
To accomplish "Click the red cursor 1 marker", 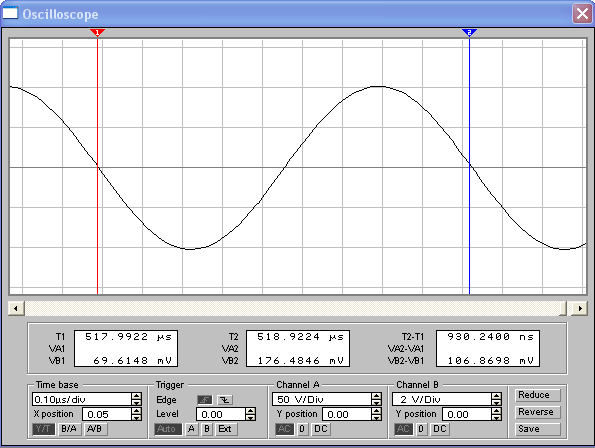I will pyautogui.click(x=97, y=33).
